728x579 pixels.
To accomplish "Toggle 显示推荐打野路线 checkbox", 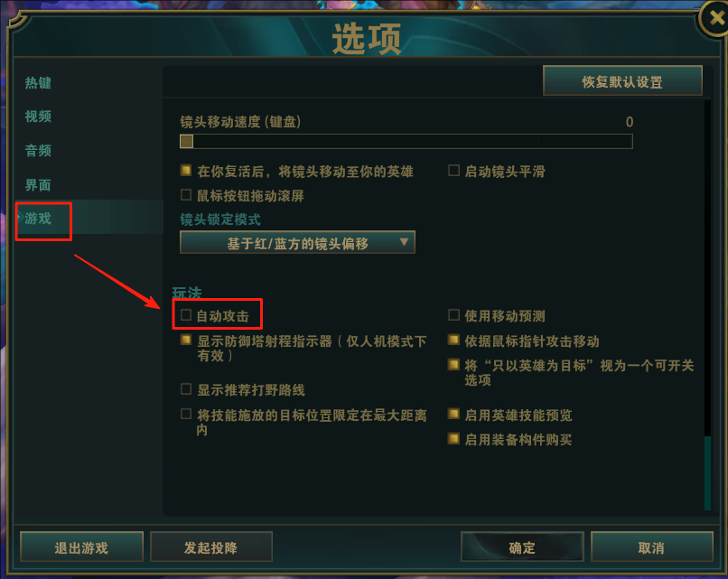I will coord(186,388).
